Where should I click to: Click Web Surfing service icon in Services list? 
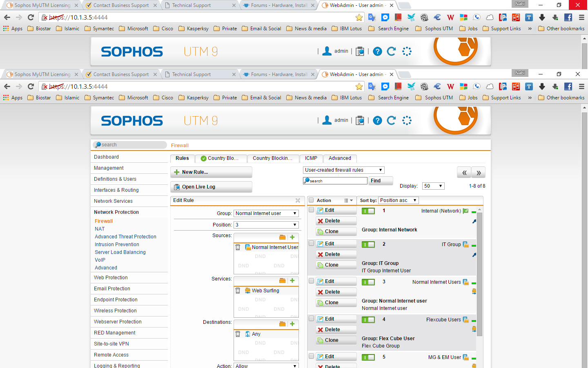pos(248,290)
